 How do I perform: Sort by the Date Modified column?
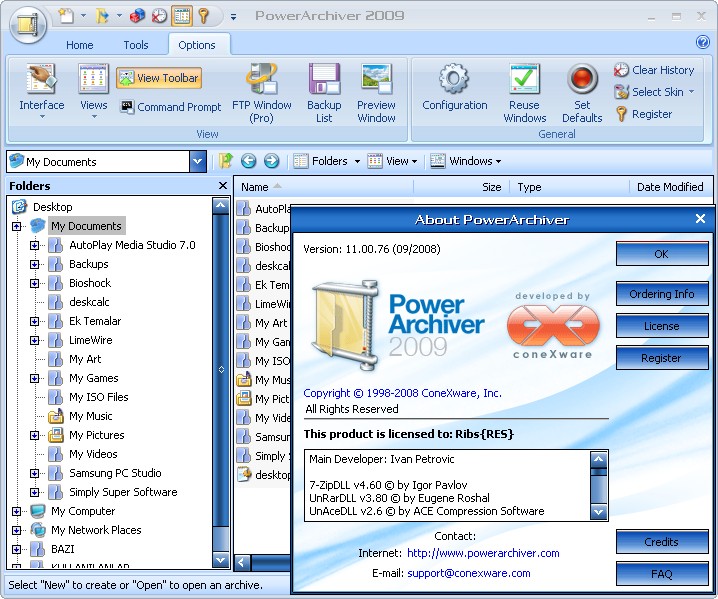[670, 187]
